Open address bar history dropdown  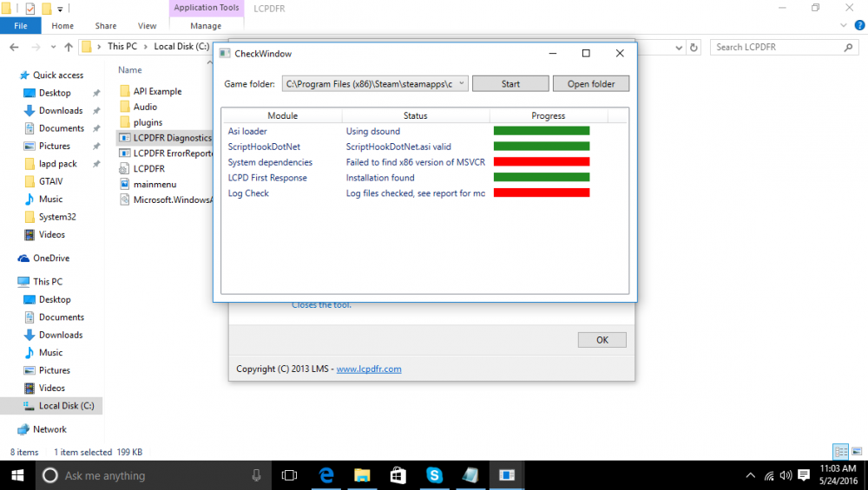pyautogui.click(x=679, y=48)
